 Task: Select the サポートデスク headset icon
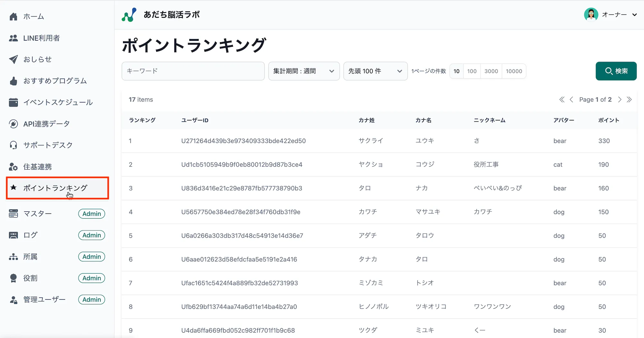click(x=13, y=145)
